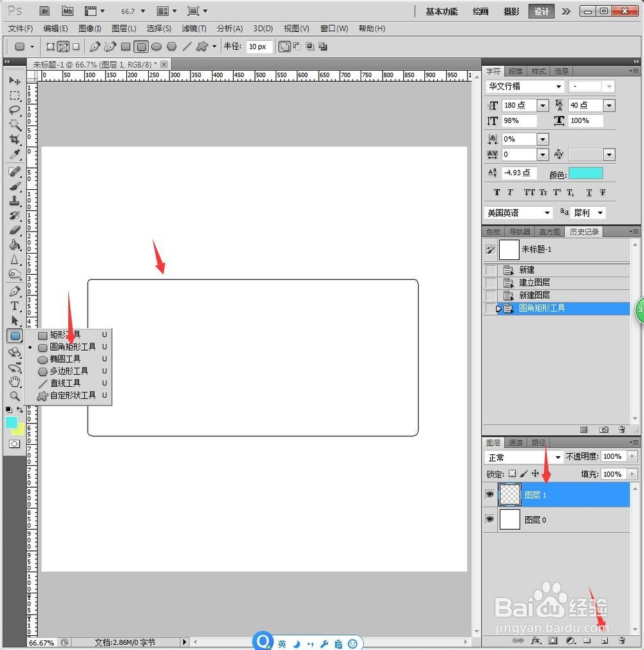Enable Fill Pixels mode in options bar
The image size is (644, 650).
(x=76, y=46)
